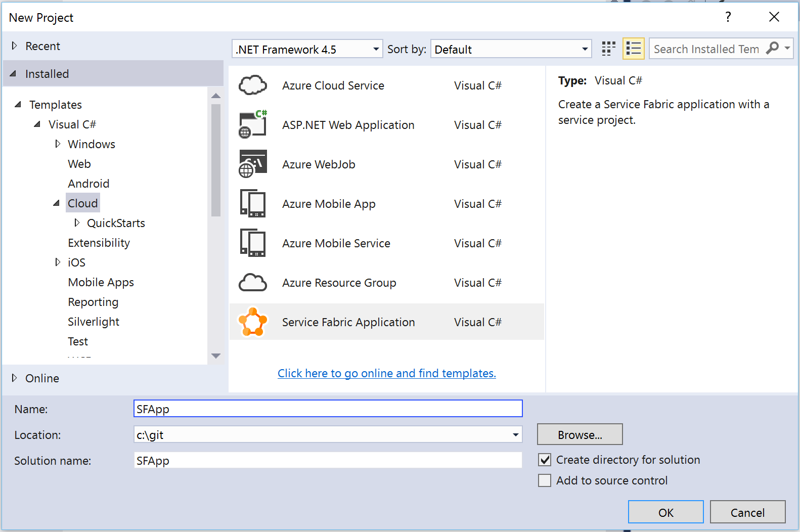The height and width of the screenshot is (532, 800).
Task: Select Azure Mobile Service template name
Action: (336, 243)
